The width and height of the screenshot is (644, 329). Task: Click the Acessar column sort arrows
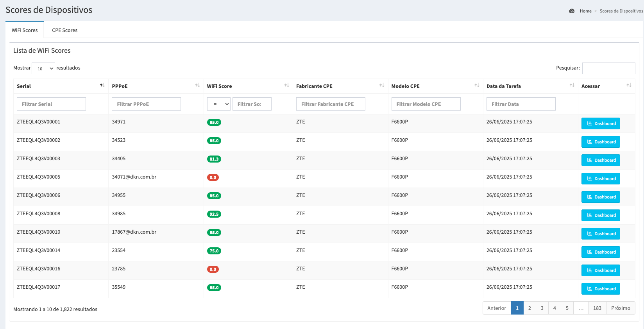629,85
